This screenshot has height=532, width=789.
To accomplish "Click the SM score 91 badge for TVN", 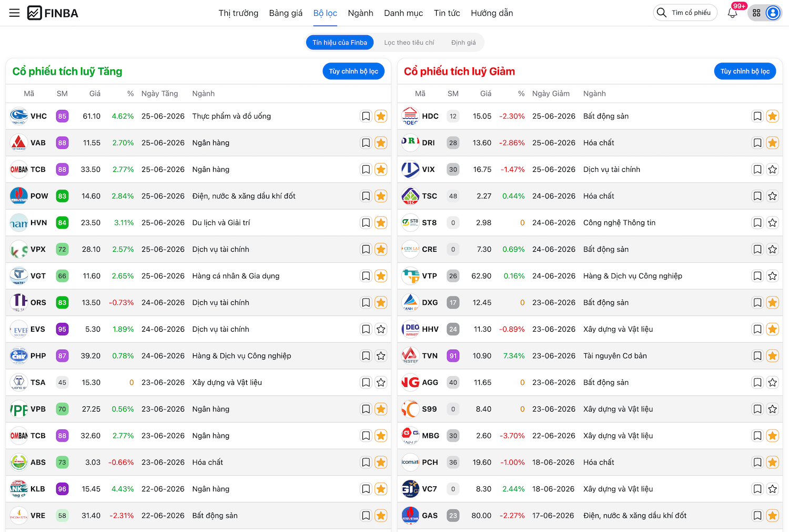I will coord(453,356).
